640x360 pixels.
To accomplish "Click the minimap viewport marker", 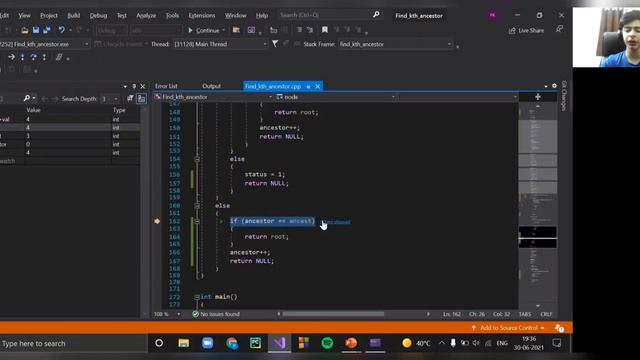I will click(538, 237).
